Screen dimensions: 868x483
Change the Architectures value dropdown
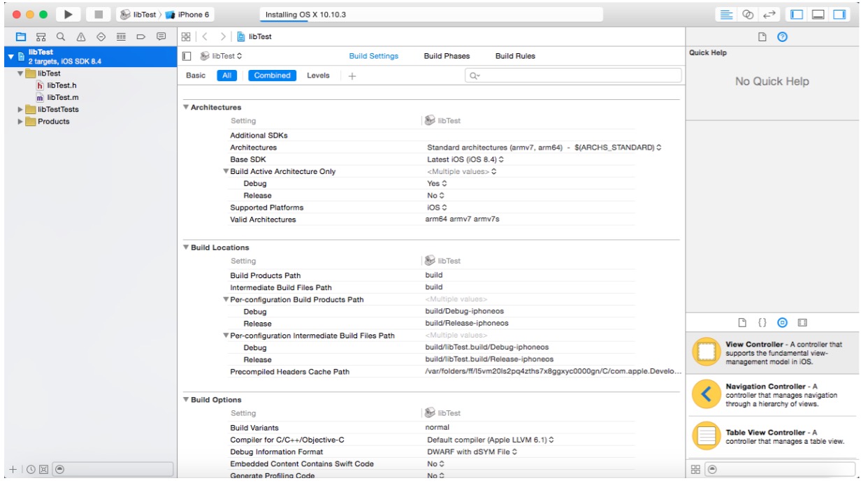pos(544,147)
